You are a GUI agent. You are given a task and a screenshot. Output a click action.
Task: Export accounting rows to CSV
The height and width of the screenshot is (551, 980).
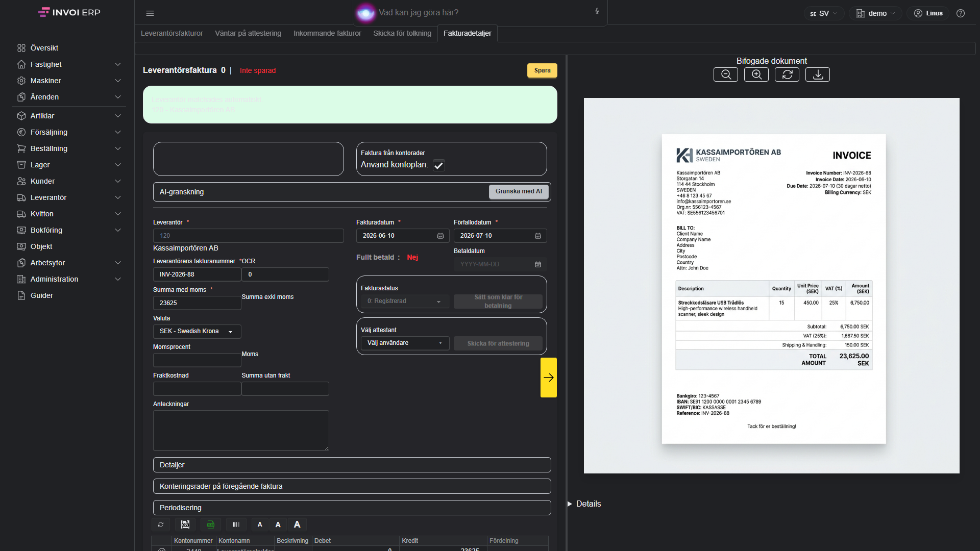tap(185, 524)
